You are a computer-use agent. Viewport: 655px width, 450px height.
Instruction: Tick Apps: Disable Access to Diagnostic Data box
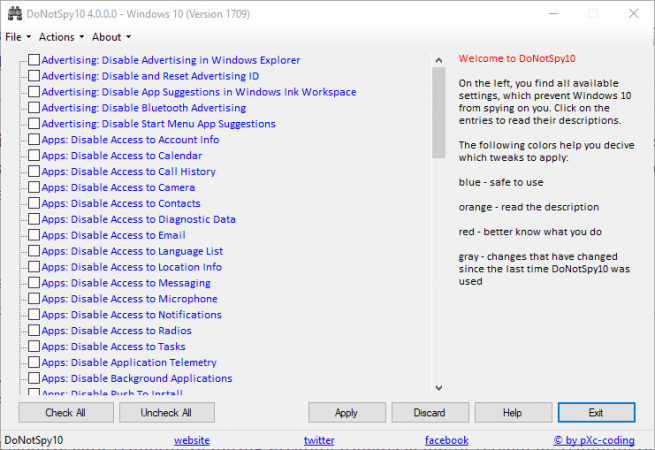[x=34, y=219]
